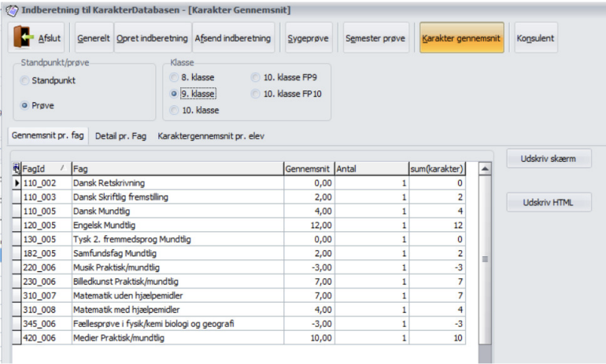The height and width of the screenshot is (364, 606).
Task: Click the row indicator arrow for 110_002
Action: [x=17, y=183]
